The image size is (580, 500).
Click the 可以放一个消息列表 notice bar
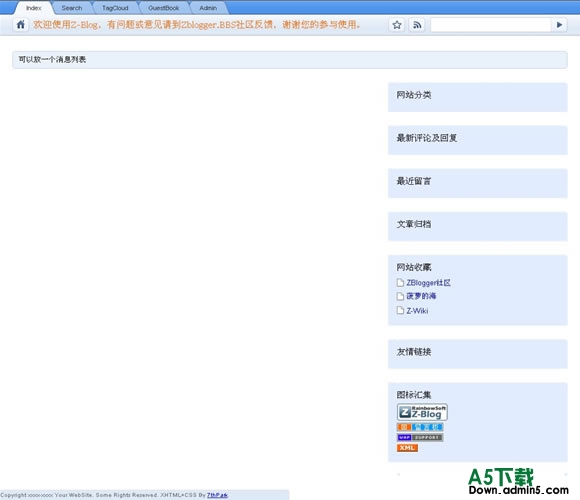290,60
